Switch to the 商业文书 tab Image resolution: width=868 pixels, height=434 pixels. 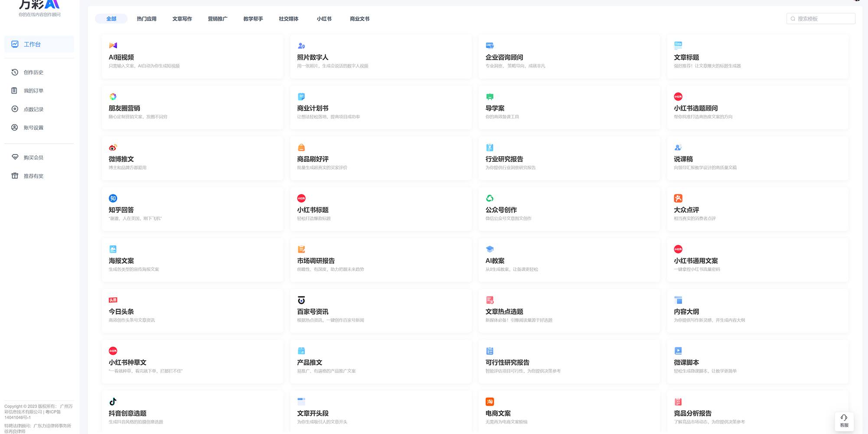pyautogui.click(x=359, y=19)
